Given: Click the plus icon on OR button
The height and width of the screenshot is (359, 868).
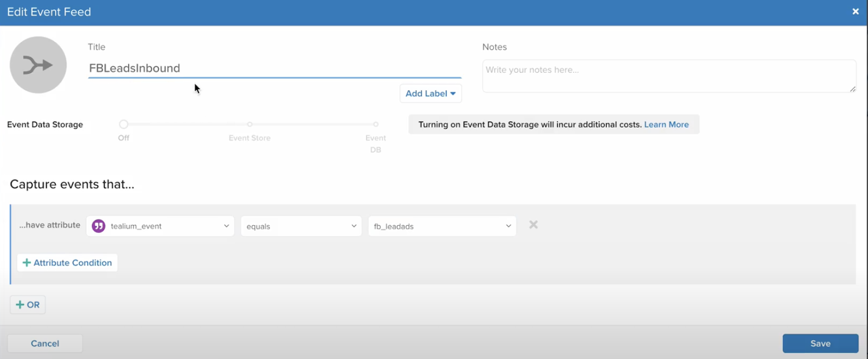Looking at the screenshot, I should pyautogui.click(x=20, y=305).
